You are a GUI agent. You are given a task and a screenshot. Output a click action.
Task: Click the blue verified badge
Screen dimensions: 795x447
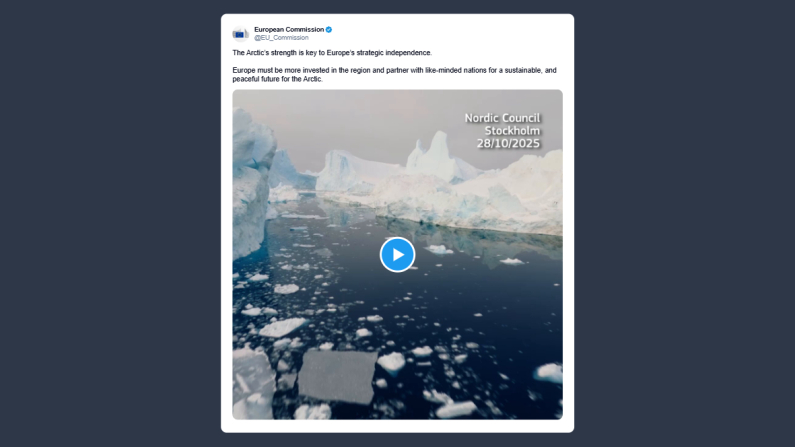(x=329, y=29)
